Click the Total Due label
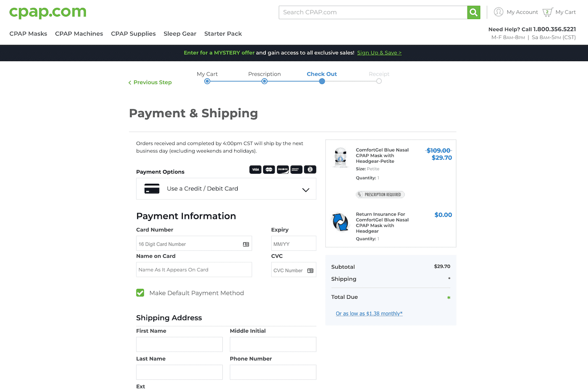This screenshot has width=588, height=391. pos(344,297)
